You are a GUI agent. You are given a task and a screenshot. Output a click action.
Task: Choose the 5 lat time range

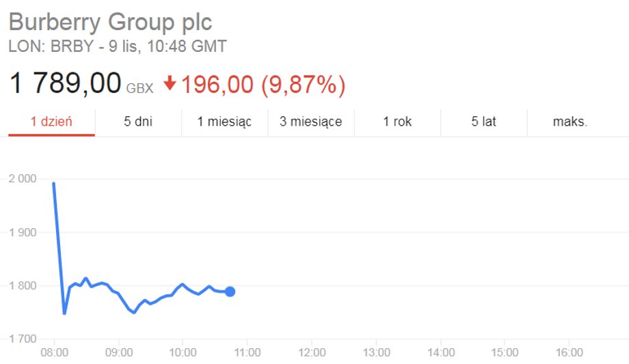(484, 122)
